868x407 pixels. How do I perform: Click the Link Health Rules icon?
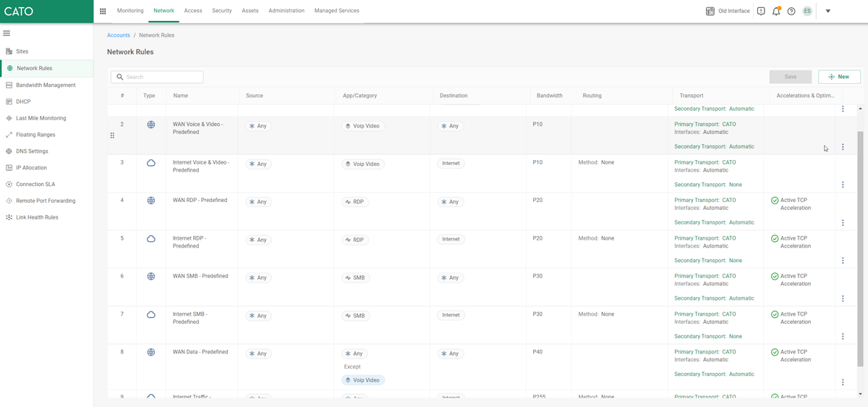pyautogui.click(x=9, y=217)
